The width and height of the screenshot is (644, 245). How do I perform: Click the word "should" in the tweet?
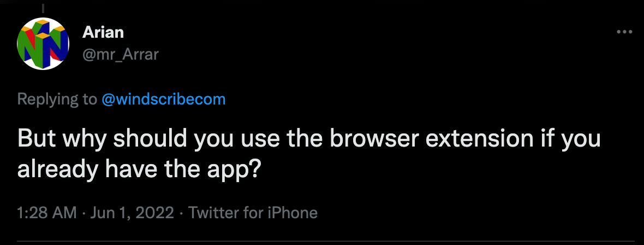150,139
